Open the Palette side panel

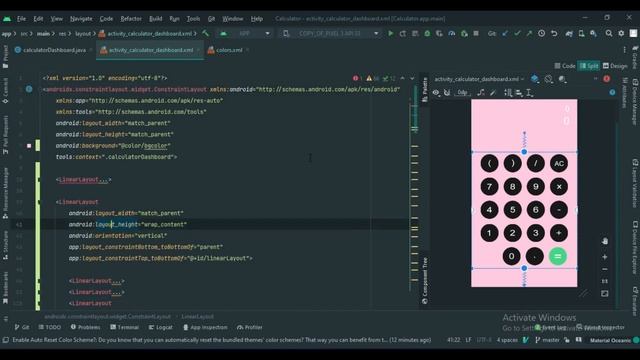425,89
